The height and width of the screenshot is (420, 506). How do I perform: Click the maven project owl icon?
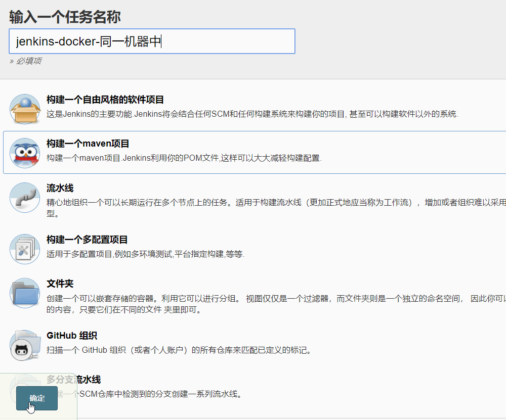pos(25,153)
